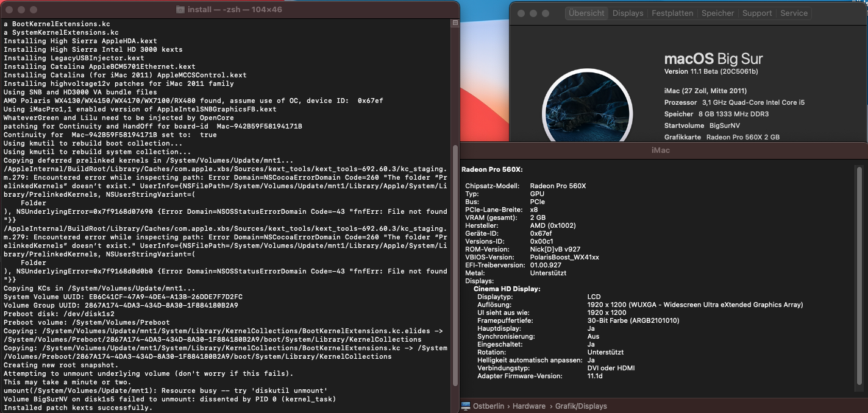868x413 pixels.
Task: Click the bold 'Radeon Pro 560X:' heading
Action: (x=492, y=169)
